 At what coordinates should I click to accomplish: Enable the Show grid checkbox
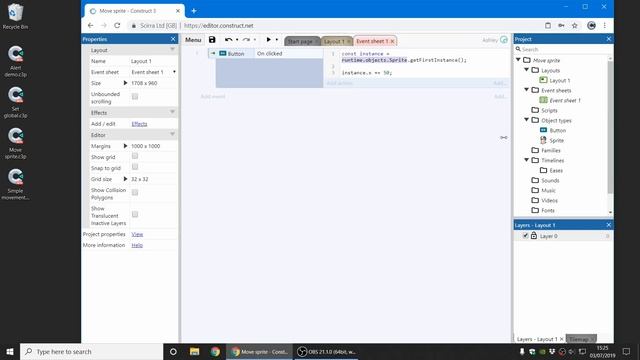point(135,156)
